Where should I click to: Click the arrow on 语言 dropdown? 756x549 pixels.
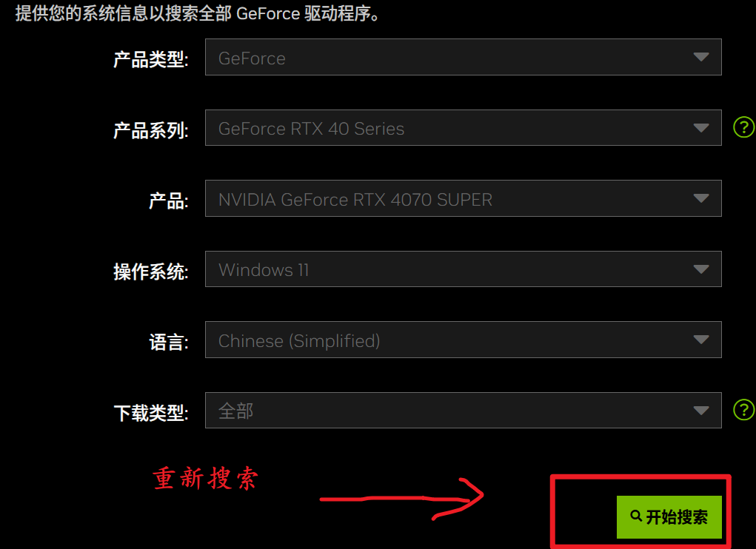click(x=700, y=340)
